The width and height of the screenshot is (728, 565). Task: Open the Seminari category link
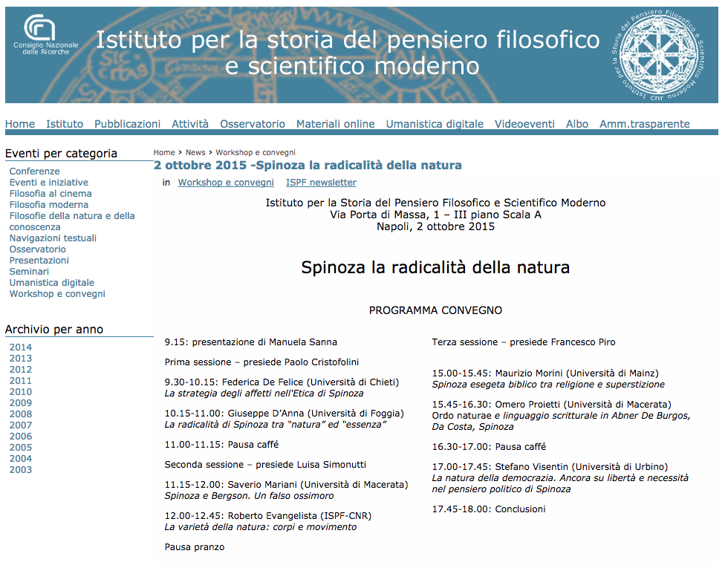[29, 272]
